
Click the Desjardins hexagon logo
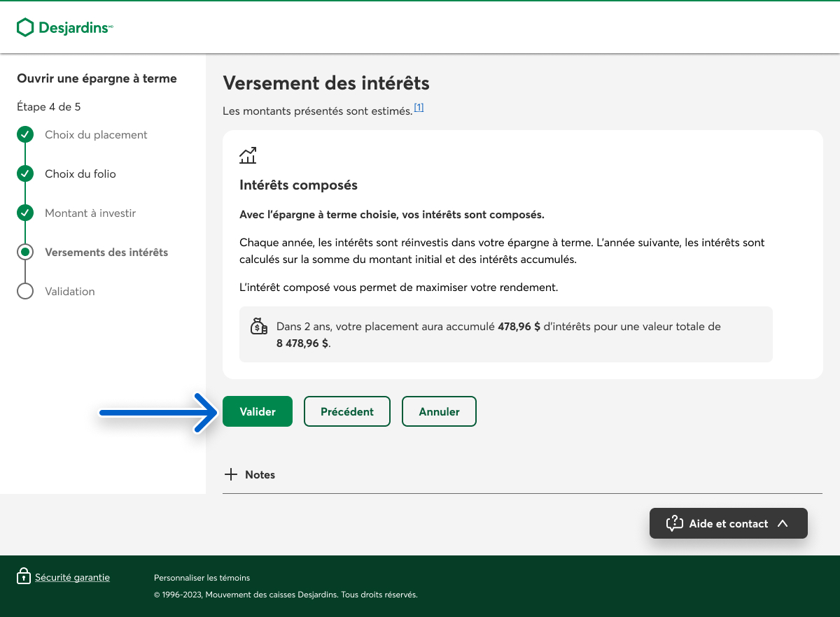coord(25,27)
